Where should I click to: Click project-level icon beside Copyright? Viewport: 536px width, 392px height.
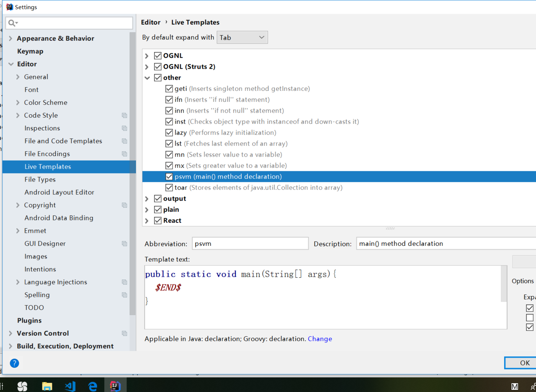click(x=124, y=205)
